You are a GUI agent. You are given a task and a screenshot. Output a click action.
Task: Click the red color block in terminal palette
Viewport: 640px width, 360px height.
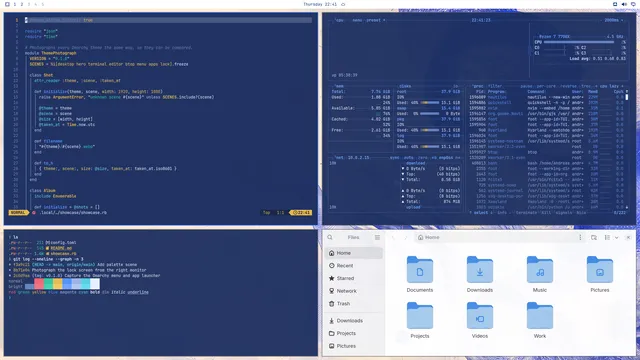pos(39,284)
